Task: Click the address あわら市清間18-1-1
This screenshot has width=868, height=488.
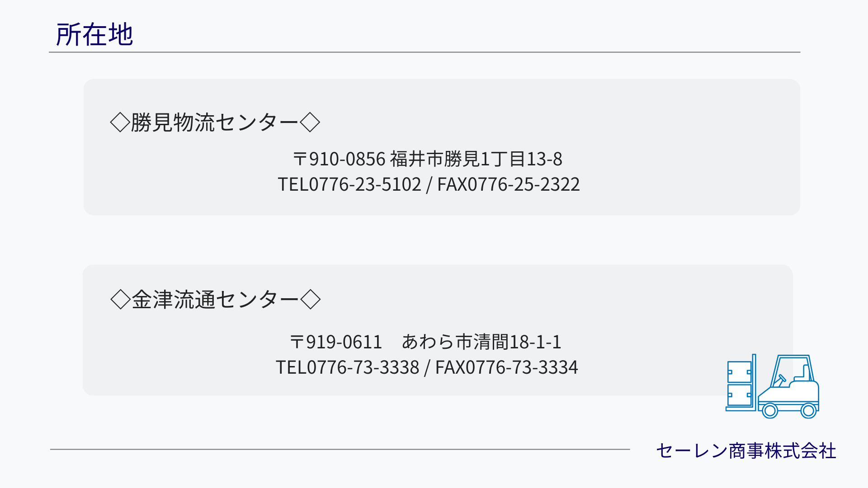Action: click(x=481, y=342)
